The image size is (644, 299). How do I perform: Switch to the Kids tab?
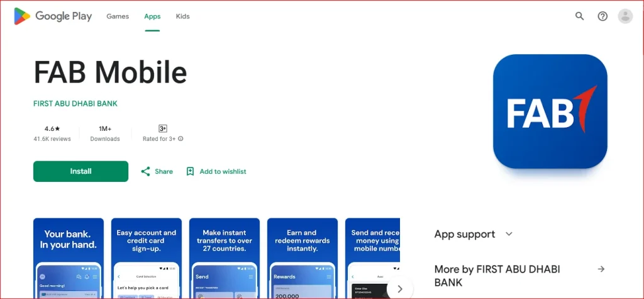tap(183, 16)
